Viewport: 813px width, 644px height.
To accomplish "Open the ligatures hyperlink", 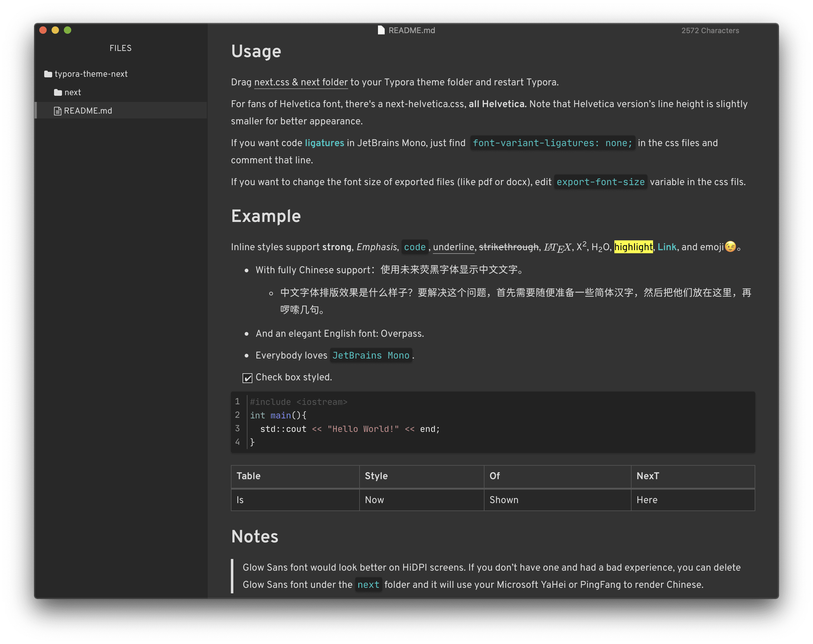I will coord(324,143).
